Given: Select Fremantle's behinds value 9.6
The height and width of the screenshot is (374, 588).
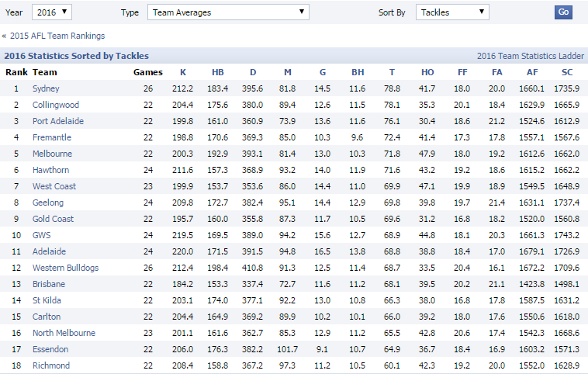Looking at the screenshot, I should (357, 137).
